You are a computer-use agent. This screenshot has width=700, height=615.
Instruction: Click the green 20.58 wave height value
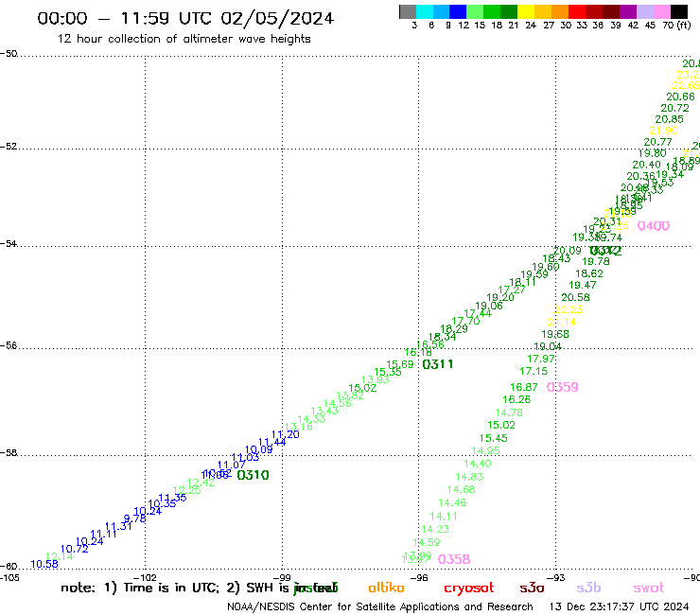(x=575, y=297)
